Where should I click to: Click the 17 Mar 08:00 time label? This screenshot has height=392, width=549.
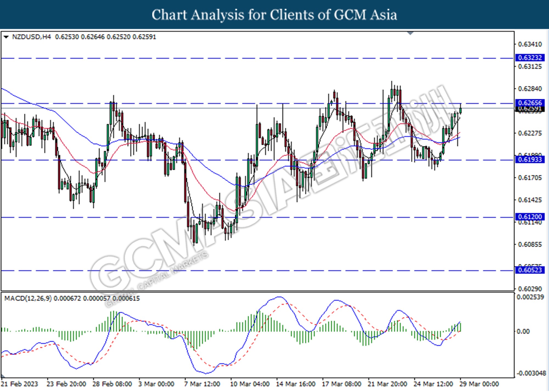coord(341,384)
